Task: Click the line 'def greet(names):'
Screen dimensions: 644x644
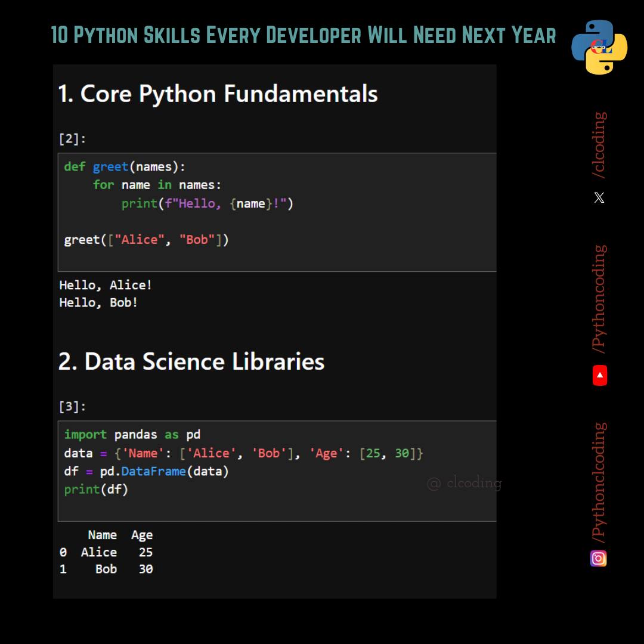Action: 125,167
